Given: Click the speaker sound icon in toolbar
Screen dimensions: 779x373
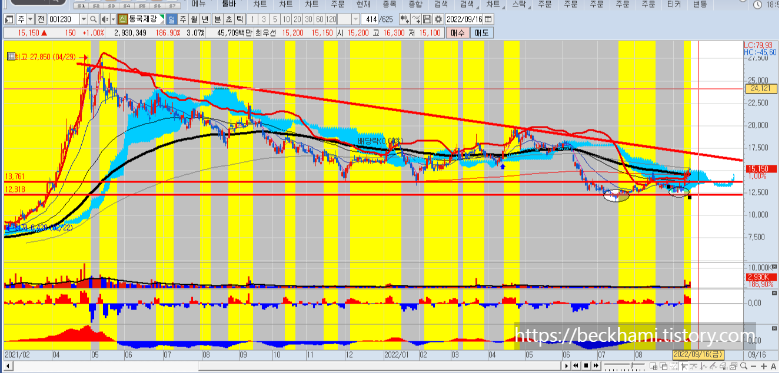Looking at the screenshot, I should (105, 19).
